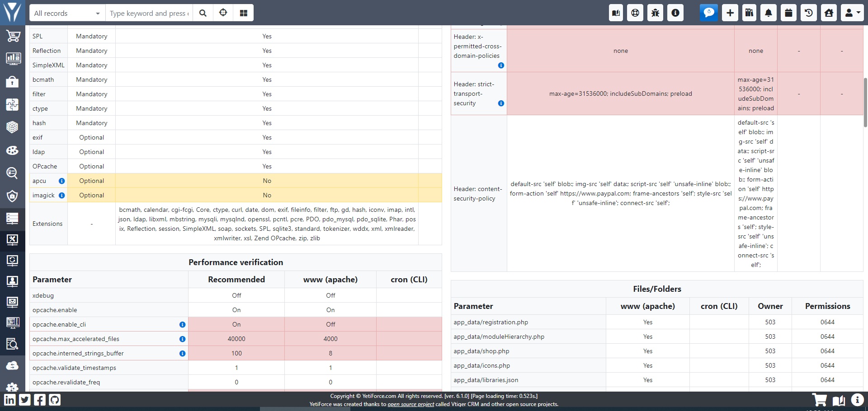This screenshot has height=411, width=868.
Task: Open YetiForce's GitHub page from the footer
Action: coord(55,400)
